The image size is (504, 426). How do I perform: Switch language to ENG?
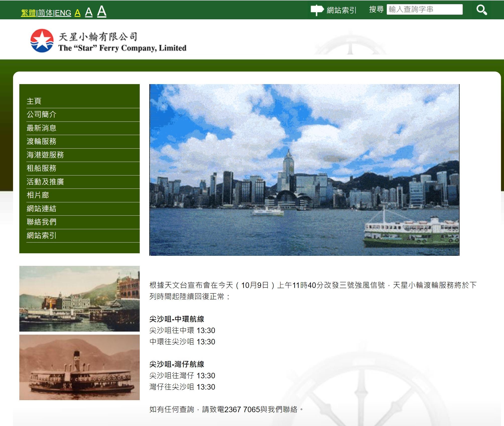(x=63, y=13)
